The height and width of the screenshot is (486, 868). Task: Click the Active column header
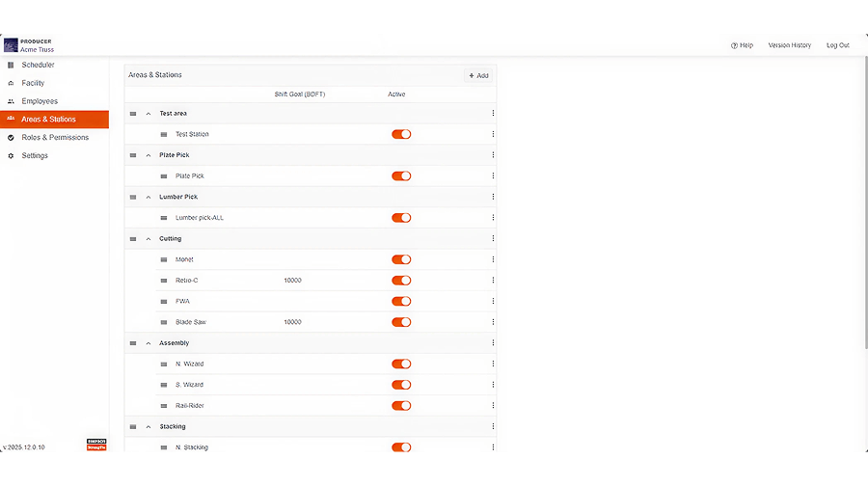(x=396, y=94)
